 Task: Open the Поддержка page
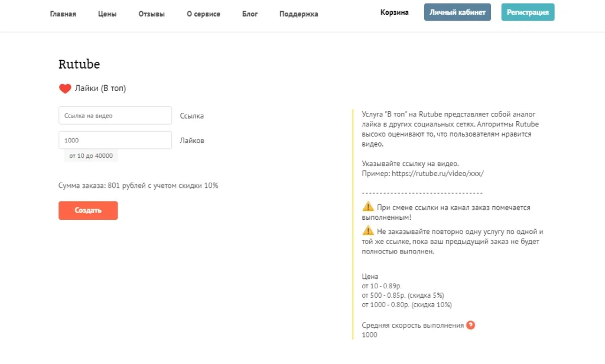coord(298,14)
